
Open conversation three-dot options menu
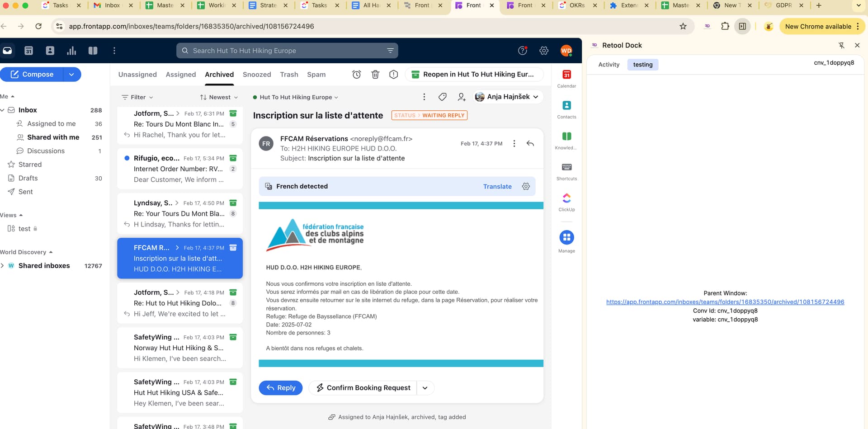(x=424, y=97)
